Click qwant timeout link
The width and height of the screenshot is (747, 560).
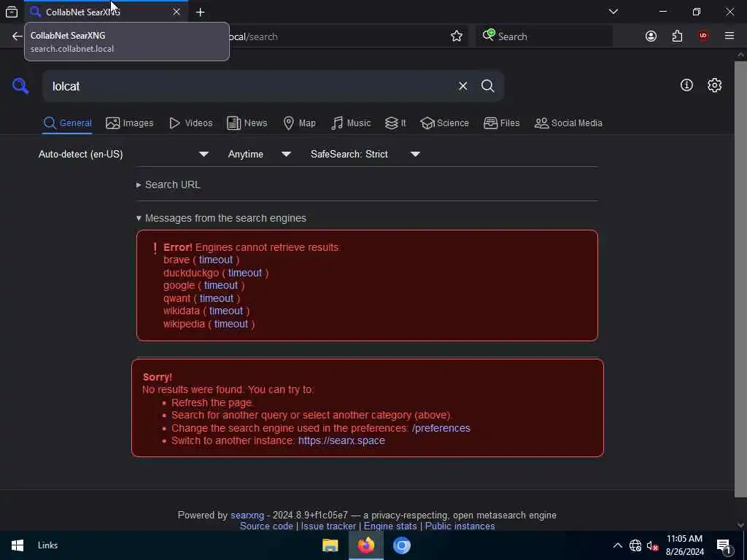tap(216, 298)
